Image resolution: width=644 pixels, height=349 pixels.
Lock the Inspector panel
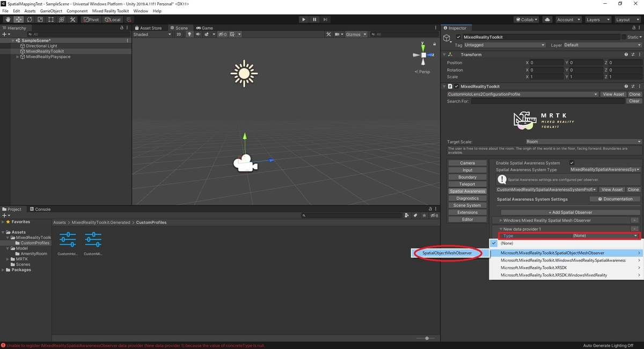pos(634,28)
